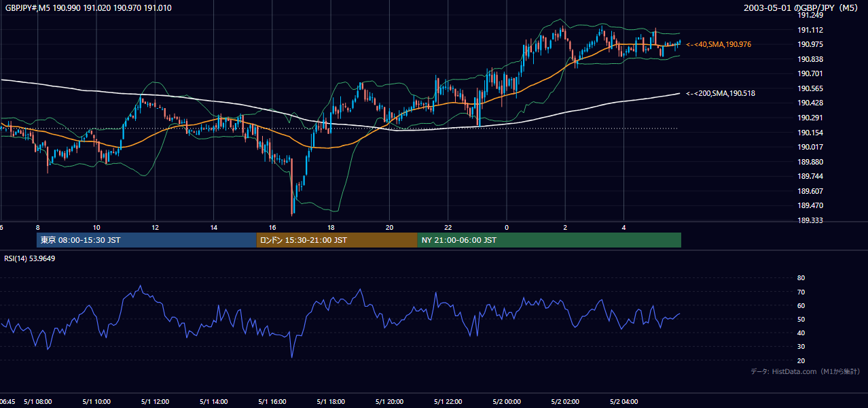Click price axis value 189.470
This screenshot has width=868, height=408.
click(810, 205)
